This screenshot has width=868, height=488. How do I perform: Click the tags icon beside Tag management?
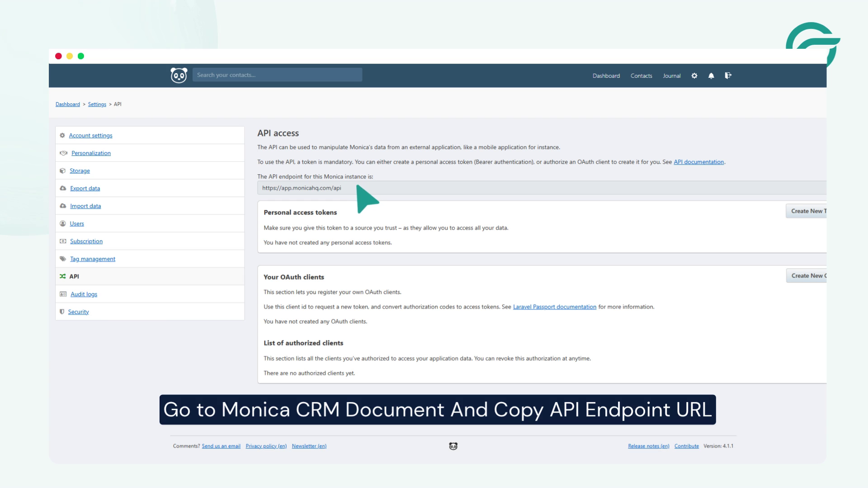point(63,258)
